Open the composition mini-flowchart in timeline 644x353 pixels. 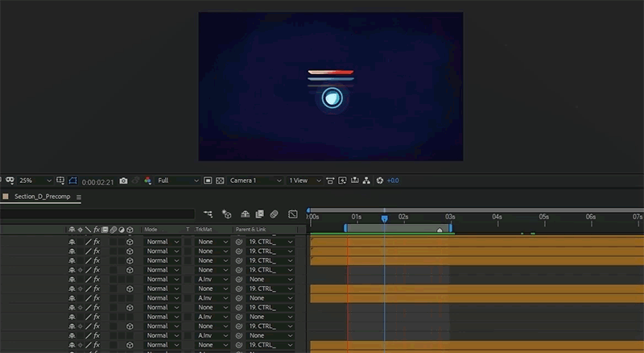point(208,214)
